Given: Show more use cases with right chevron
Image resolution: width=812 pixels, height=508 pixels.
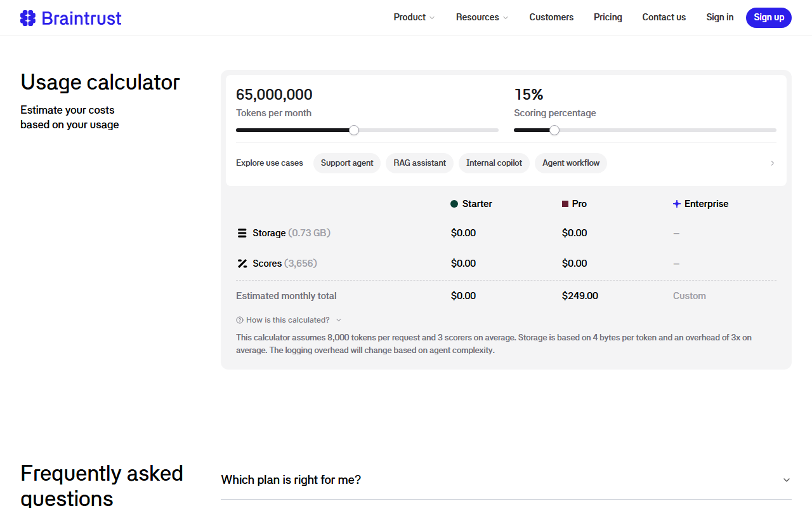Looking at the screenshot, I should click(772, 163).
